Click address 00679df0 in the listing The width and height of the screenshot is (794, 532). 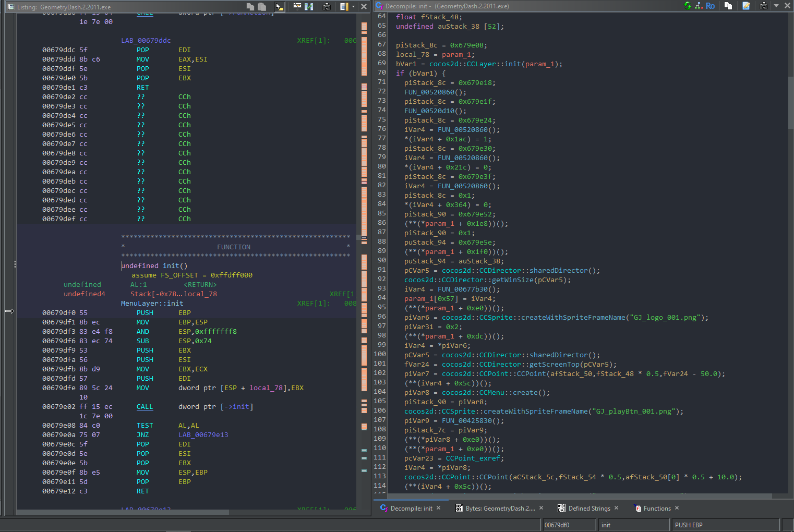click(58, 313)
